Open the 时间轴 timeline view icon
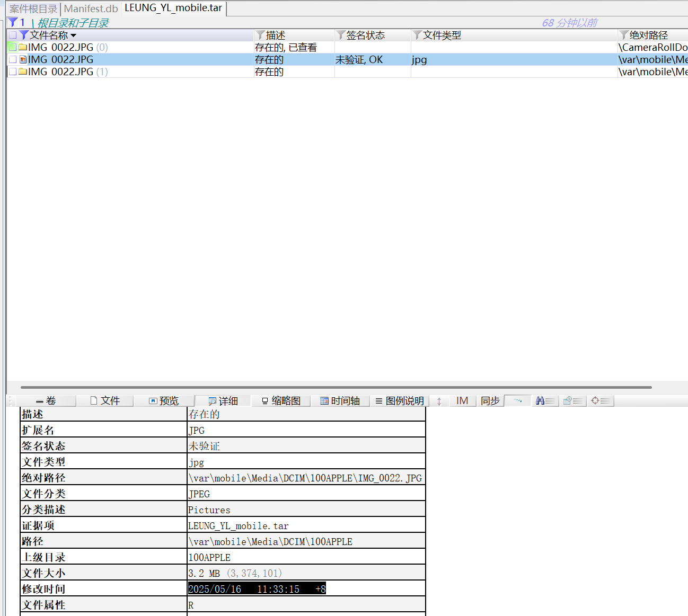This screenshot has width=688, height=616. 341,400
